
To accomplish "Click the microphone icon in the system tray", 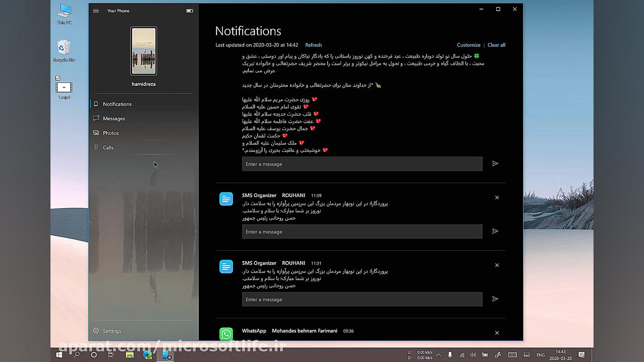I will [x=450, y=355].
